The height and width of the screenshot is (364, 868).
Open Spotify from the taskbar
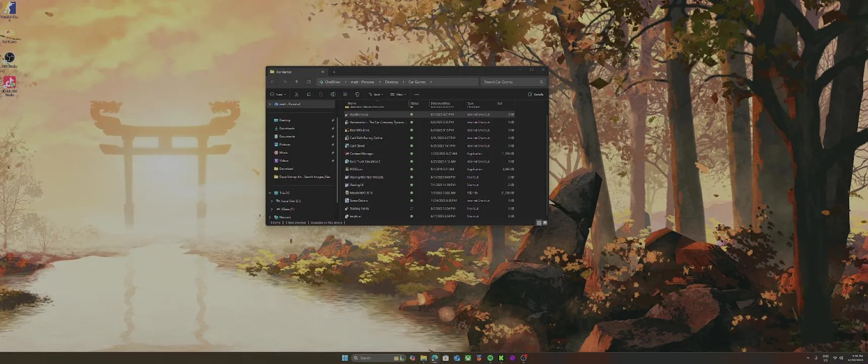(x=490, y=358)
